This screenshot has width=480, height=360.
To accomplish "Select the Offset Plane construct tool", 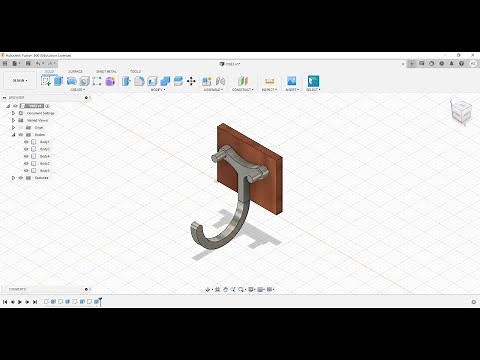I will pyautogui.click(x=243, y=81).
